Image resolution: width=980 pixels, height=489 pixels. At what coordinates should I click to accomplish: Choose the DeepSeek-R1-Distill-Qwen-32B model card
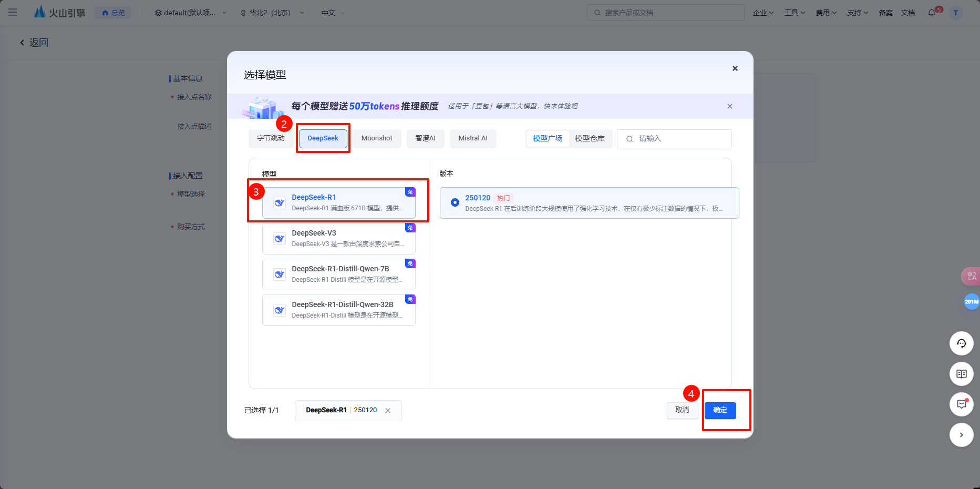coord(339,310)
